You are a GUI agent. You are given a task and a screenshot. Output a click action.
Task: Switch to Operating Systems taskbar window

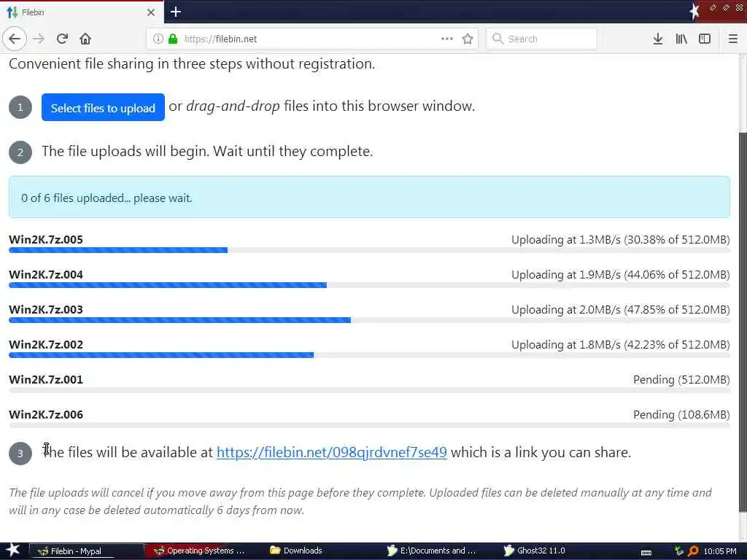click(x=201, y=551)
